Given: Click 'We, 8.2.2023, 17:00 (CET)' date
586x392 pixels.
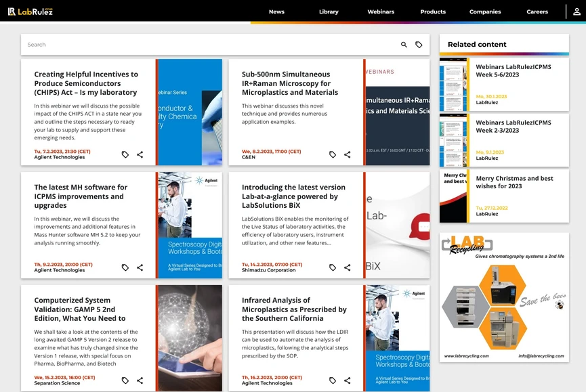Looking at the screenshot, I should click(x=272, y=152).
